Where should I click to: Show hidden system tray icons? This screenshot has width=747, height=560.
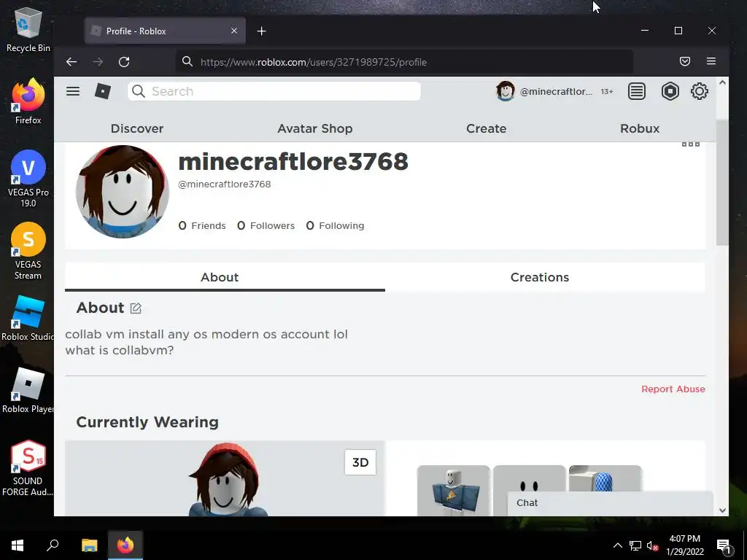(x=617, y=545)
